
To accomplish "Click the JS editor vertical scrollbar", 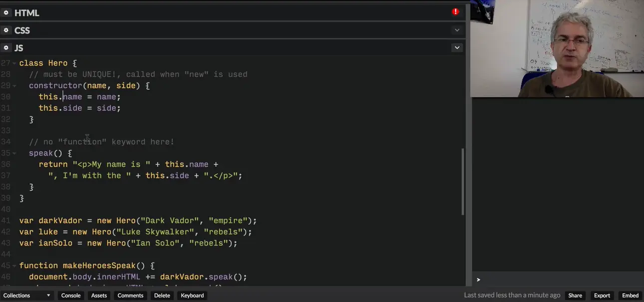I will (x=462, y=182).
